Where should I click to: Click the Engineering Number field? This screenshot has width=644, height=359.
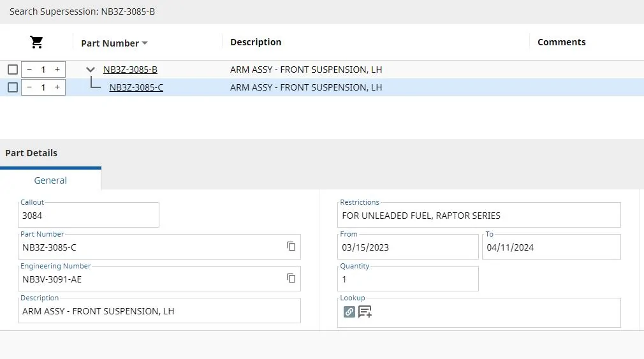(x=159, y=279)
